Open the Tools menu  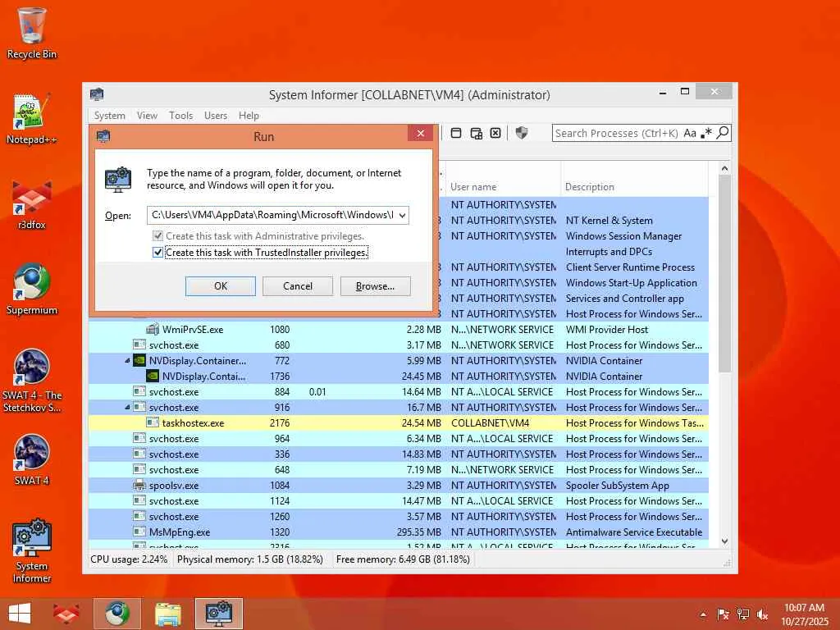[x=180, y=115]
